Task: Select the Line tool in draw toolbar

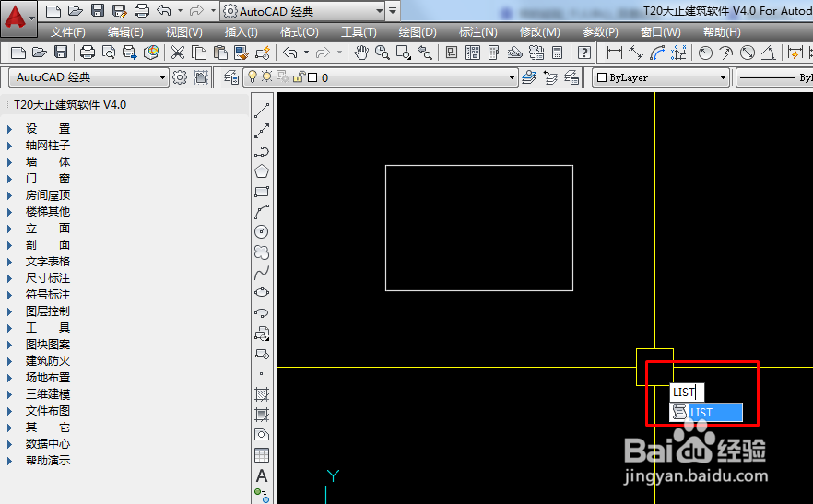Action: [262, 111]
